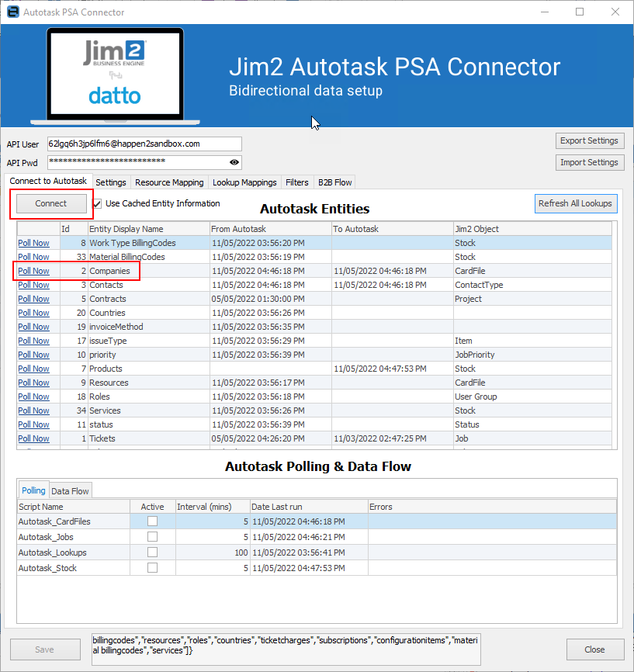This screenshot has width=634, height=672.
Task: Select Companies entity name cell
Action: [x=149, y=271]
